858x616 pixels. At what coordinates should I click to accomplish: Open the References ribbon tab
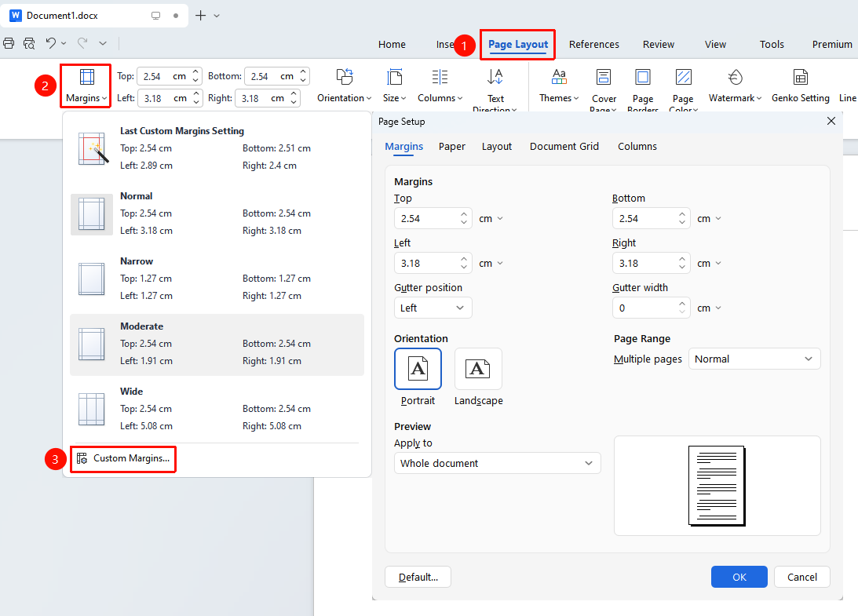pos(593,44)
